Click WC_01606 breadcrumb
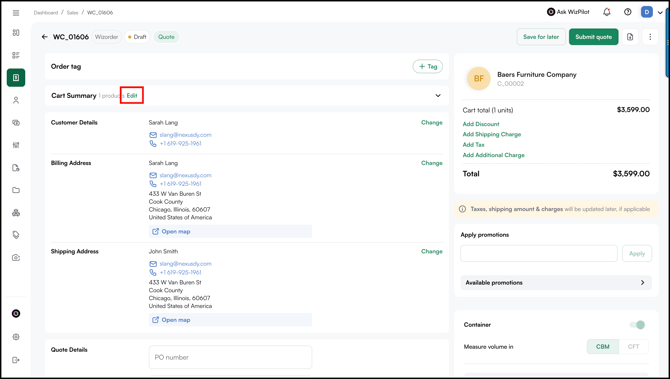 (x=100, y=13)
